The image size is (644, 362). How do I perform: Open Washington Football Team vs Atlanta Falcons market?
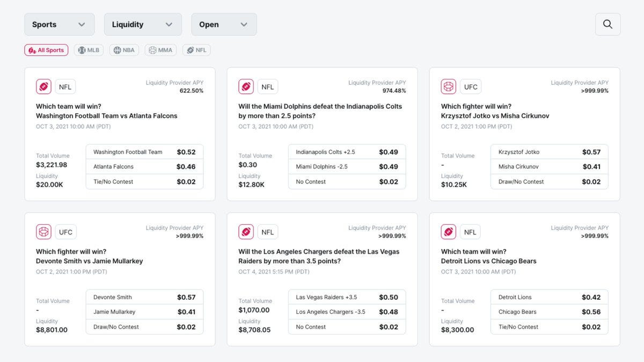[106, 111]
